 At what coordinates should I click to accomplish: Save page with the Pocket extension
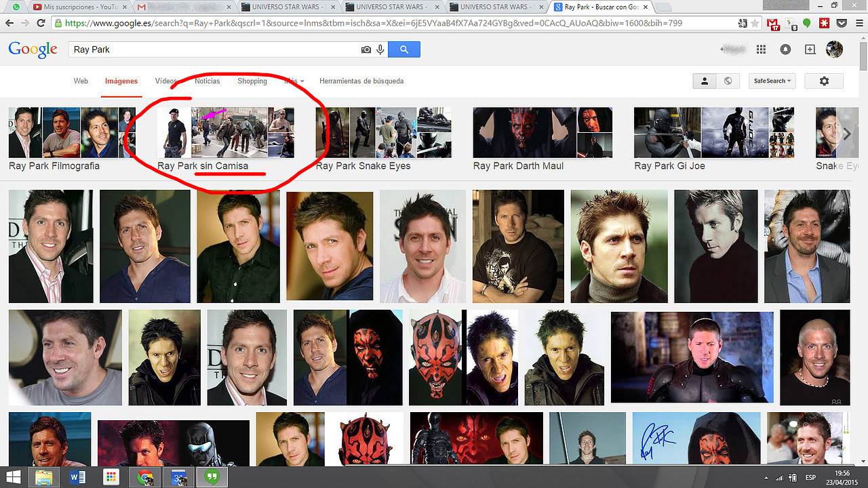(x=841, y=23)
